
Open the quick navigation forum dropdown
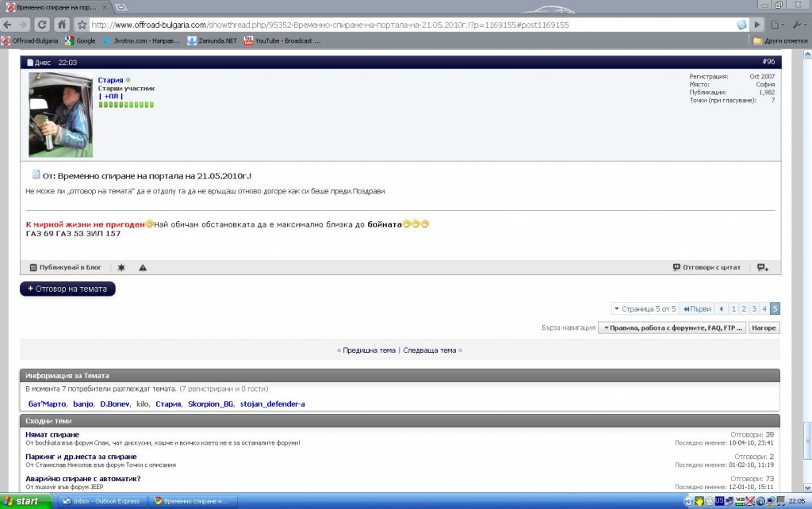(x=672, y=327)
